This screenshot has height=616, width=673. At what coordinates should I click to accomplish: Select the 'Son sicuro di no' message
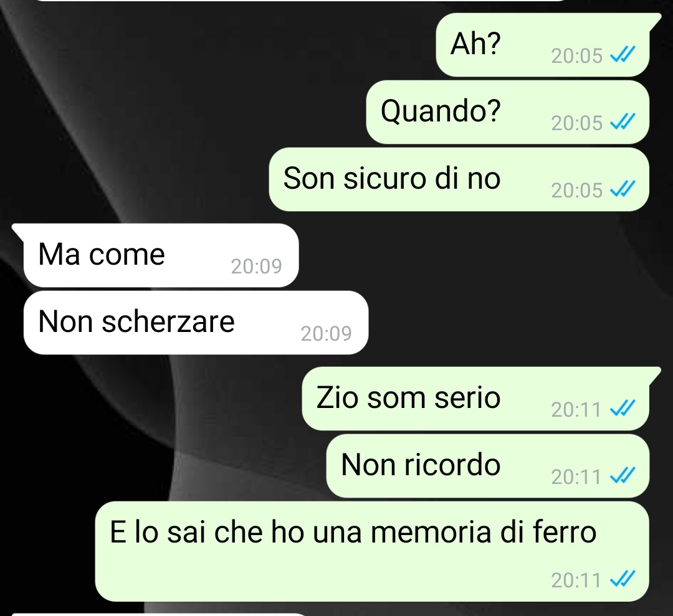point(459,179)
